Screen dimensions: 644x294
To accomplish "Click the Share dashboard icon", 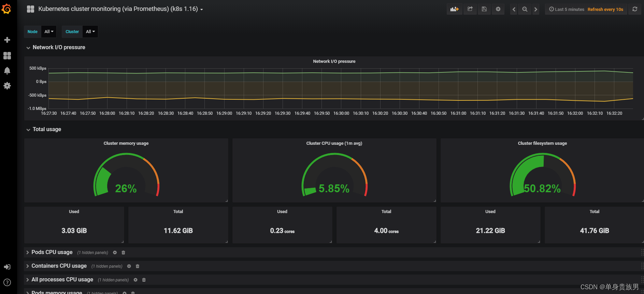I will click(x=470, y=9).
